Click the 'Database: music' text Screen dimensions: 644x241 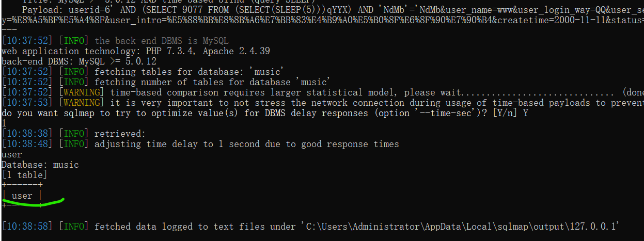[40, 165]
